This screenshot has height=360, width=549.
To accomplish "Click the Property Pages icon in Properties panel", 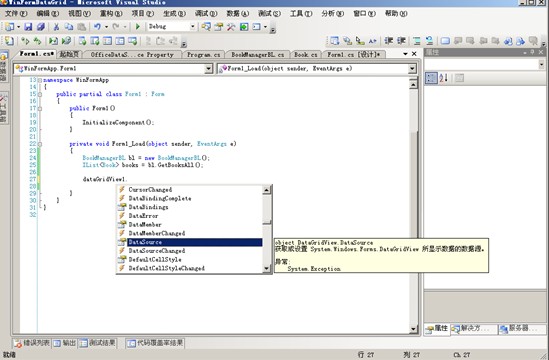I will tap(459, 78).
